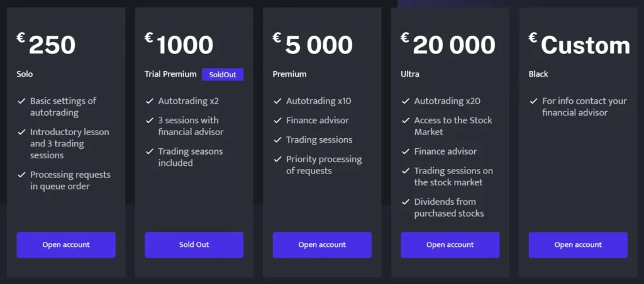Click checkmark beside Priority processing of requests

[x=277, y=160]
